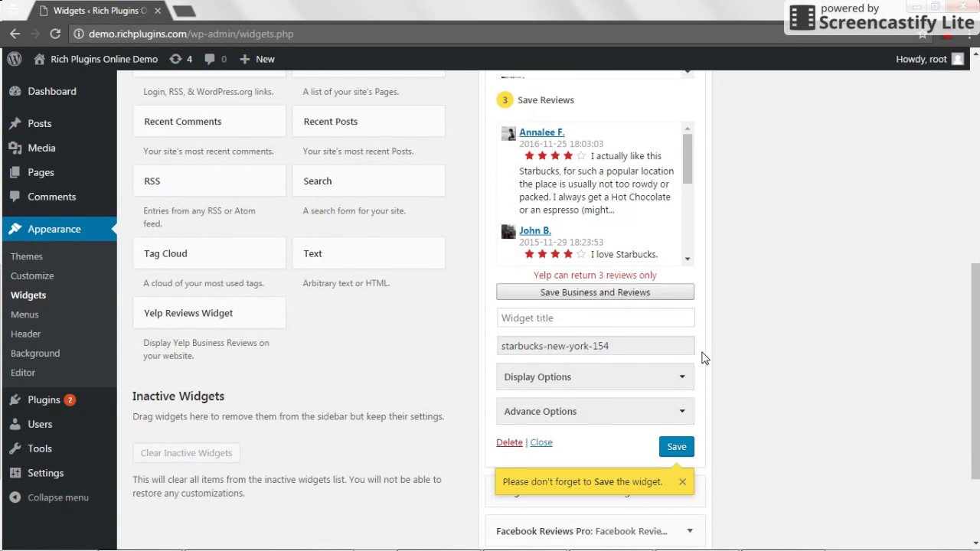Image resolution: width=980 pixels, height=551 pixels.
Task: Click the Widget title input field
Action: coord(595,318)
